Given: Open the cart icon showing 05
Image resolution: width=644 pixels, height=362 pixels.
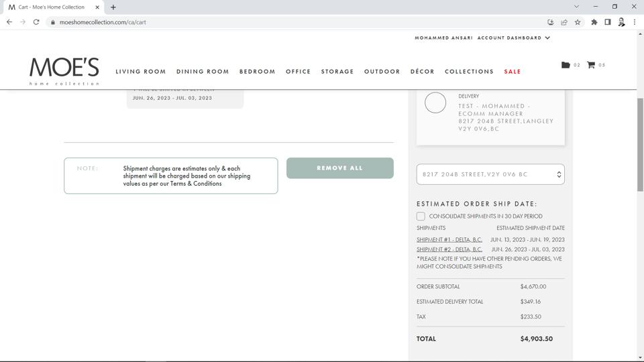Looking at the screenshot, I should point(590,65).
